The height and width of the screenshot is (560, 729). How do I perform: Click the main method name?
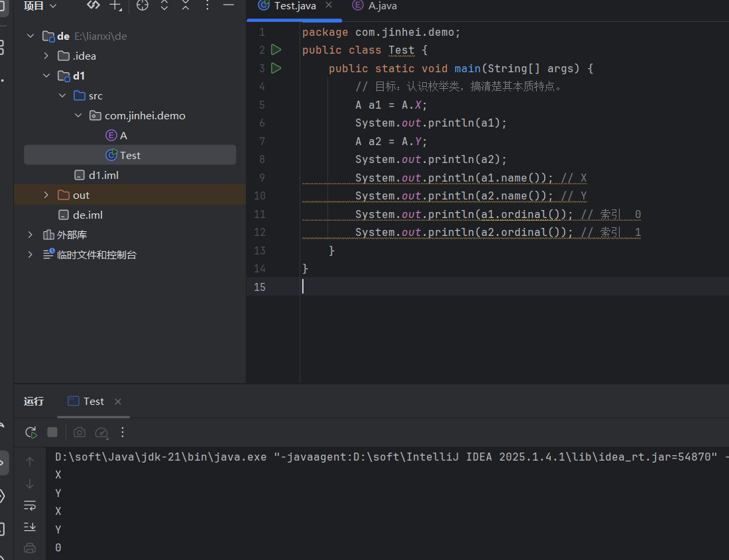click(x=468, y=69)
